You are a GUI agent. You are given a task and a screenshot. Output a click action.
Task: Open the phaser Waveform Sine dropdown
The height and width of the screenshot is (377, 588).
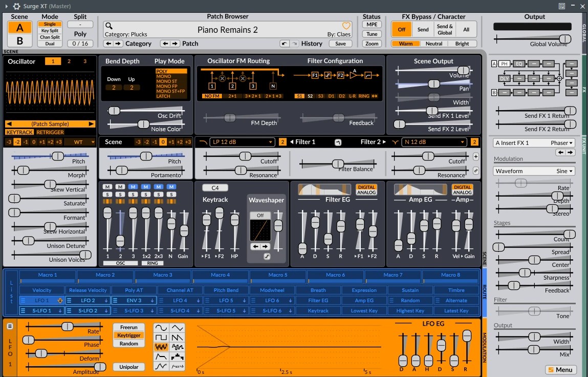pyautogui.click(x=534, y=171)
